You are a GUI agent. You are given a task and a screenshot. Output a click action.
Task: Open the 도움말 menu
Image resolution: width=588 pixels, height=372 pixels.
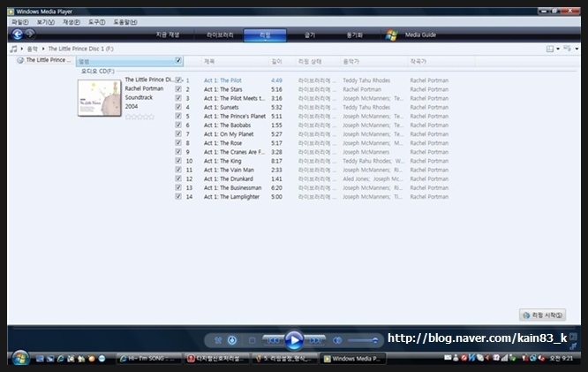[x=125, y=22]
